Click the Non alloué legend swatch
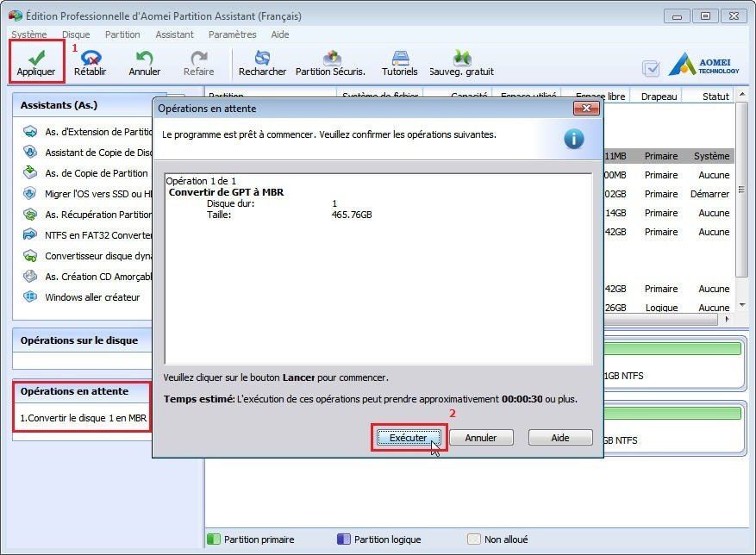Viewport: 756px width, 555px height. pyautogui.click(x=474, y=539)
